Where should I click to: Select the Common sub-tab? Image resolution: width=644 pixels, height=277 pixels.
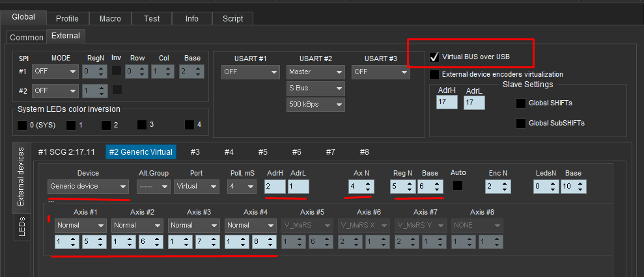27,38
